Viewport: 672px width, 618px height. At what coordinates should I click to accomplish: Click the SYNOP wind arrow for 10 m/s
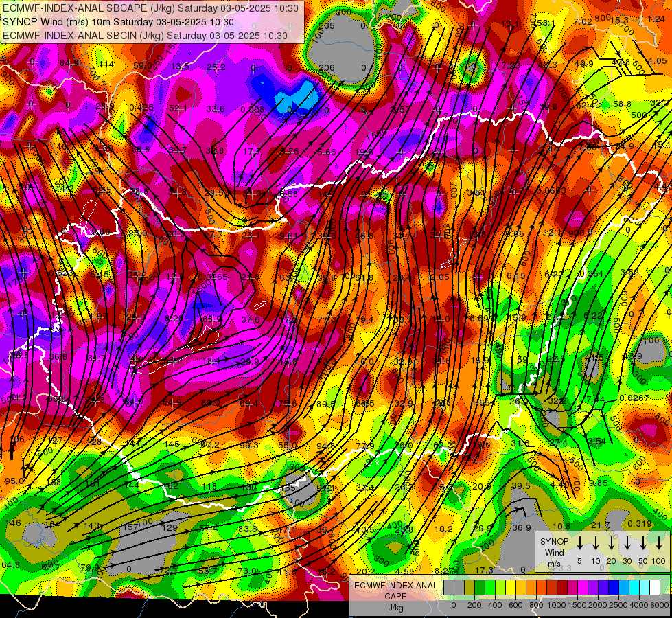click(x=596, y=542)
